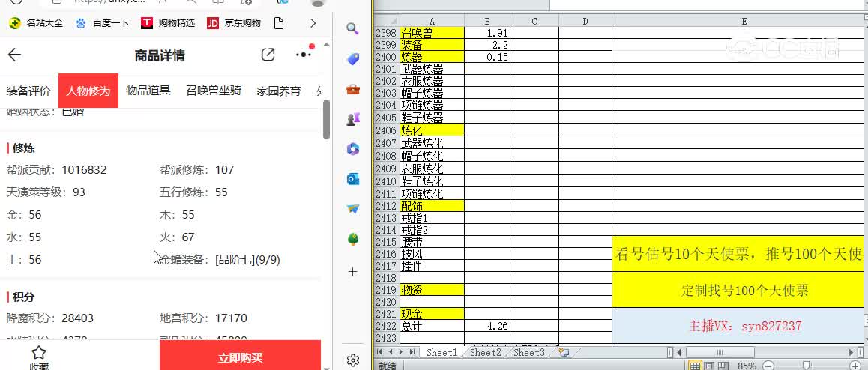
Task: Go to previous sheet with navigation arrow
Action: [391, 352]
